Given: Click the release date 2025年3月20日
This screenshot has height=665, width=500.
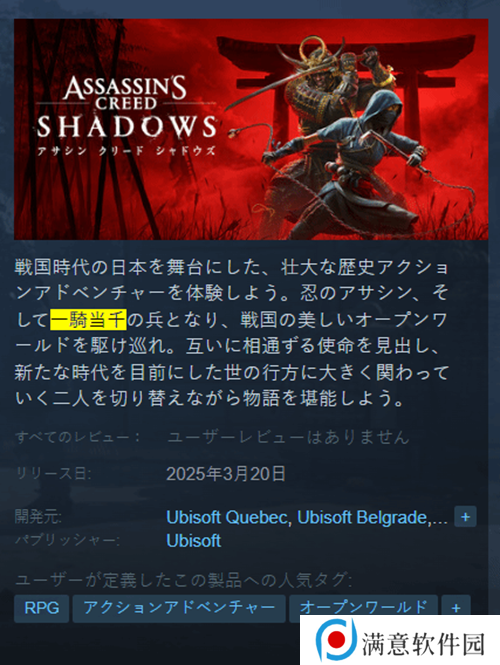Looking at the screenshot, I should (226, 474).
